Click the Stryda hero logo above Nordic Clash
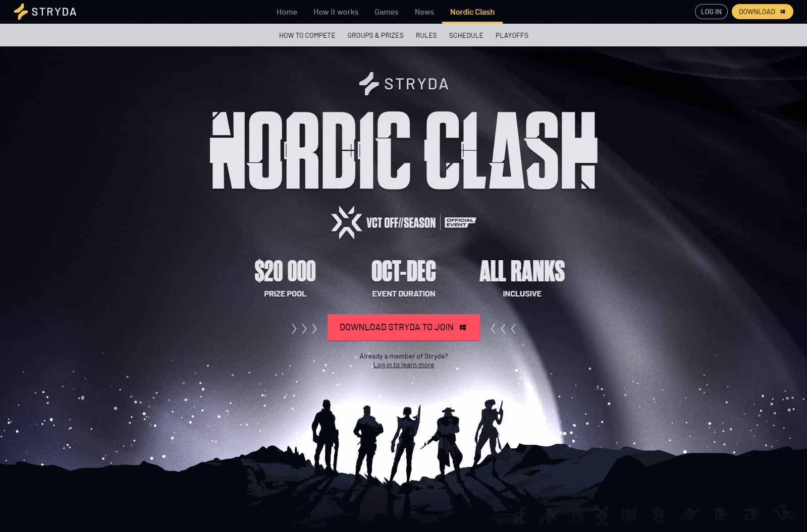807x532 pixels. coord(404,84)
